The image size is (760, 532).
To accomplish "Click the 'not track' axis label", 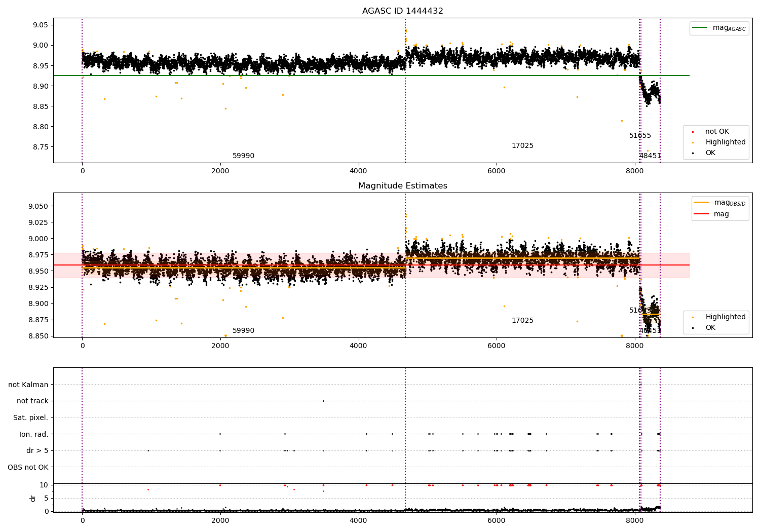I will click(32, 401).
